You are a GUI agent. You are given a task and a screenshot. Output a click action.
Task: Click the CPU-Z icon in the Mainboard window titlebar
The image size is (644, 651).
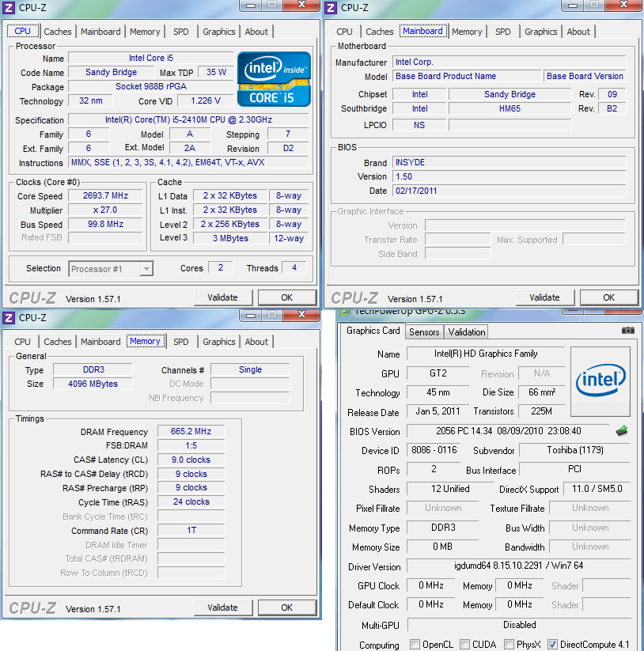pyautogui.click(x=331, y=7)
